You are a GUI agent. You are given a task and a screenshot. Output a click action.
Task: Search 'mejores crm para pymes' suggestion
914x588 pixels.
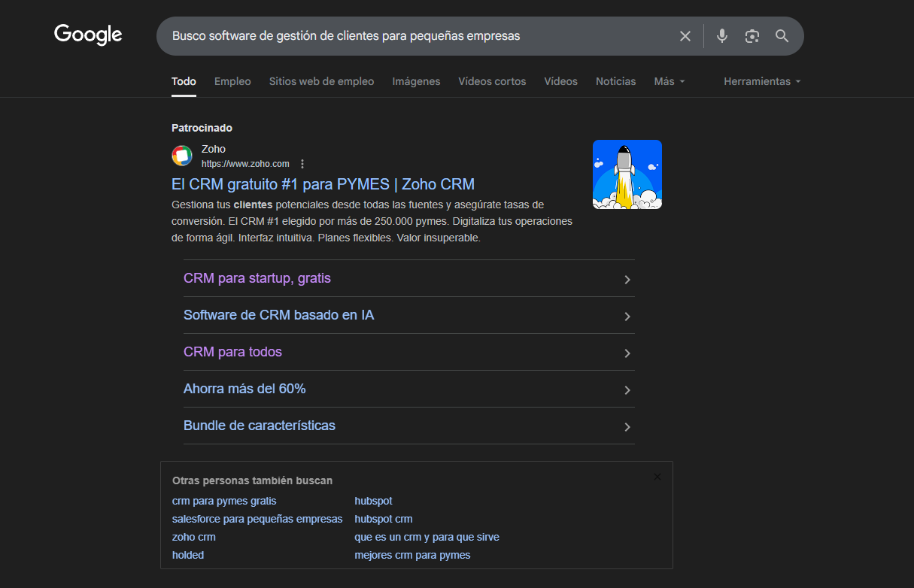click(413, 555)
